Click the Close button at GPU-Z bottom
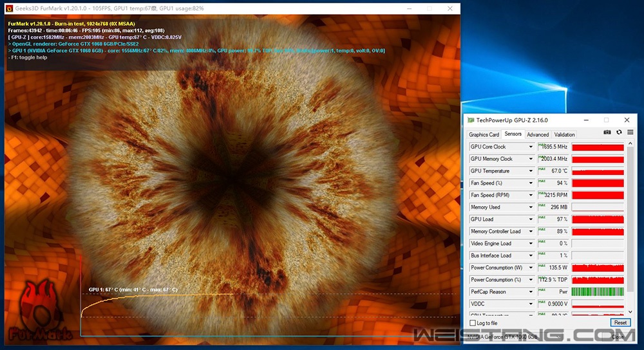Screen dimensions: 644x350 pos(618,337)
